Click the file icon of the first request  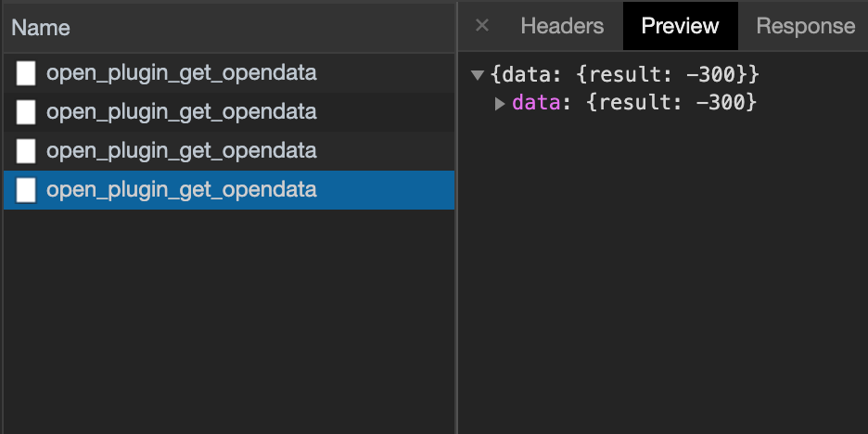[26, 73]
